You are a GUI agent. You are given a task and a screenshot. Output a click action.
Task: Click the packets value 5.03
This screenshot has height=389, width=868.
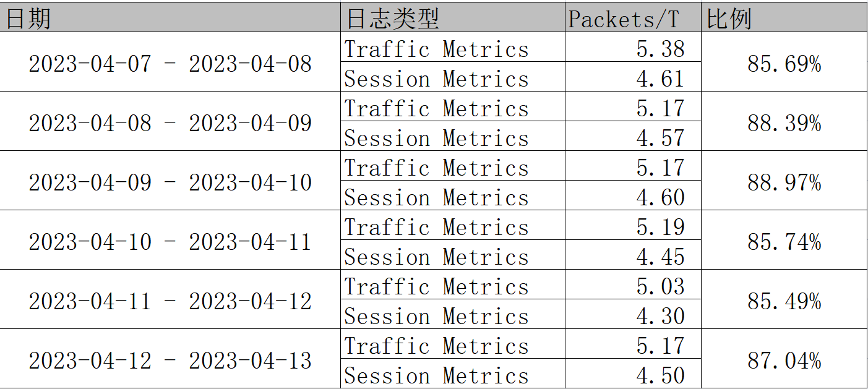click(660, 286)
